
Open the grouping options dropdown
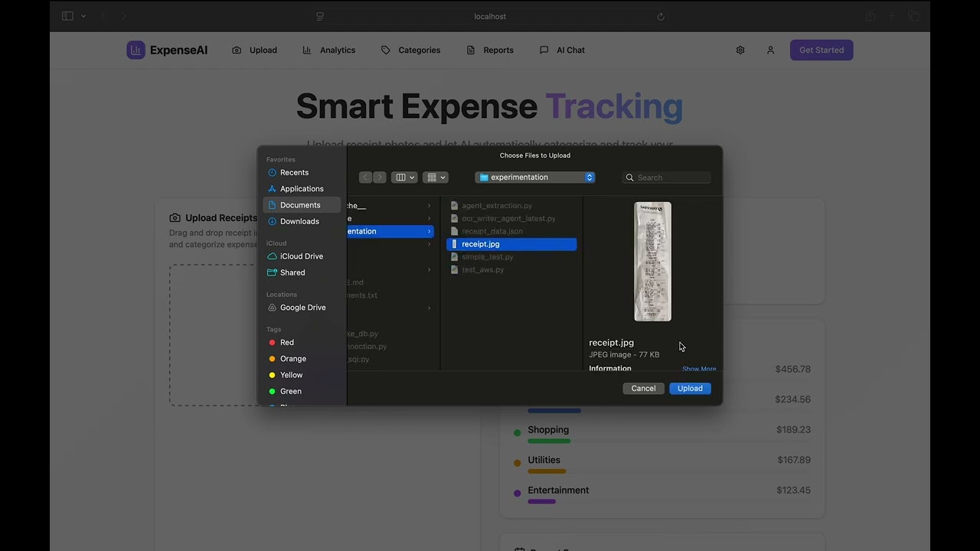436,178
